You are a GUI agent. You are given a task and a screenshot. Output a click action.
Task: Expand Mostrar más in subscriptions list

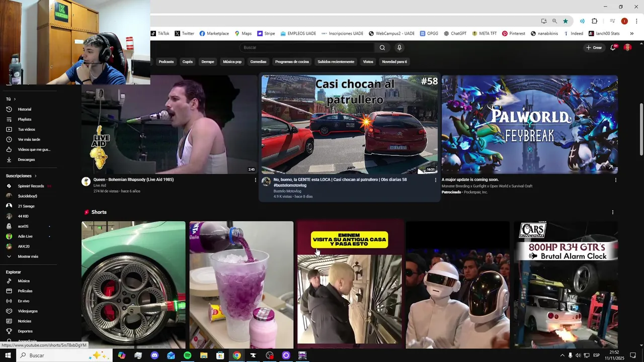click(x=28, y=256)
